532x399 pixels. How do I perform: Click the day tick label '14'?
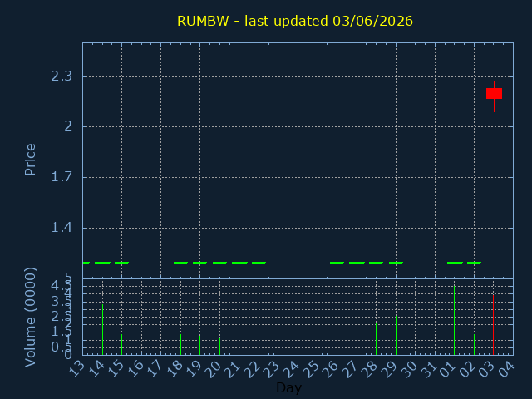(96, 368)
